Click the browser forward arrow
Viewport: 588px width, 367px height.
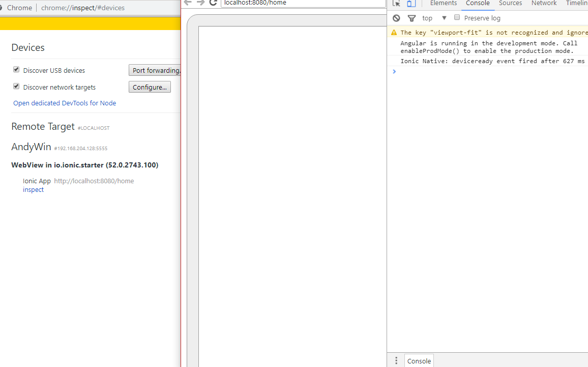point(200,3)
